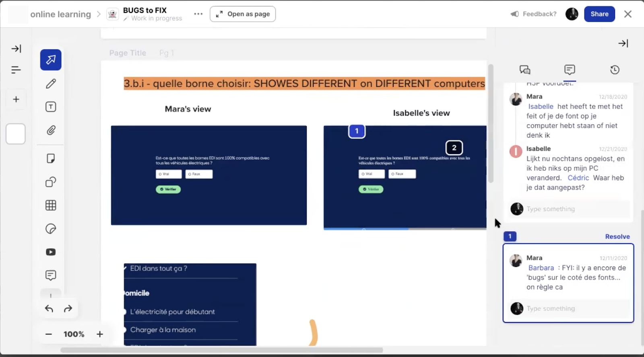644x357 pixels.
Task: Click the paperclip attachment tool
Action: (x=51, y=130)
